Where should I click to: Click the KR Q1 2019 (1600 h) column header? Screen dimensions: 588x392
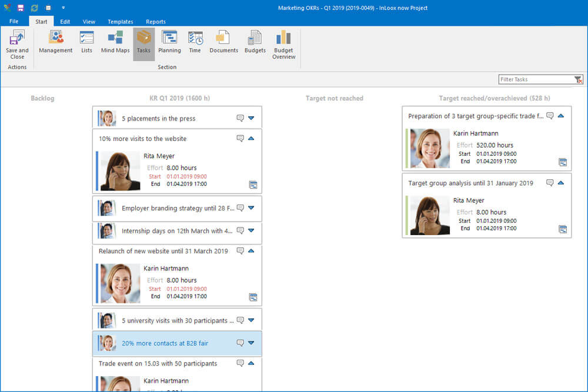point(179,98)
